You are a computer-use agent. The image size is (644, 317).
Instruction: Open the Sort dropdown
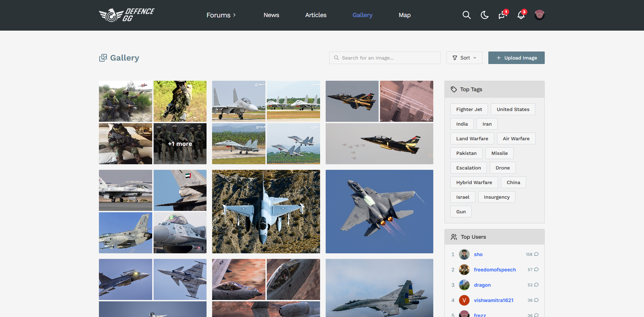[x=464, y=58]
